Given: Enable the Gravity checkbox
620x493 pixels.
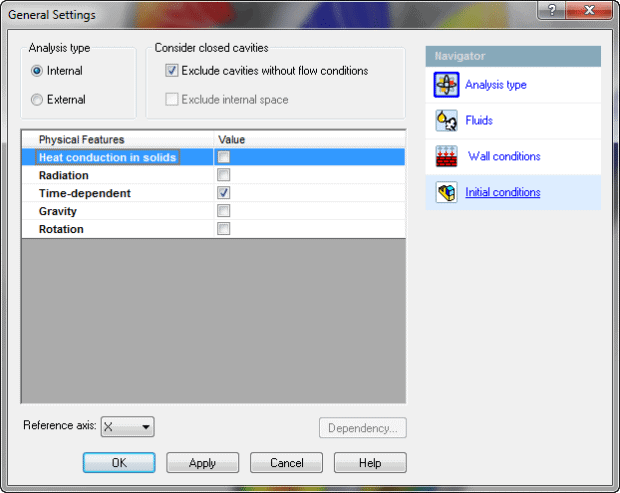Looking at the screenshot, I should pos(223,211).
